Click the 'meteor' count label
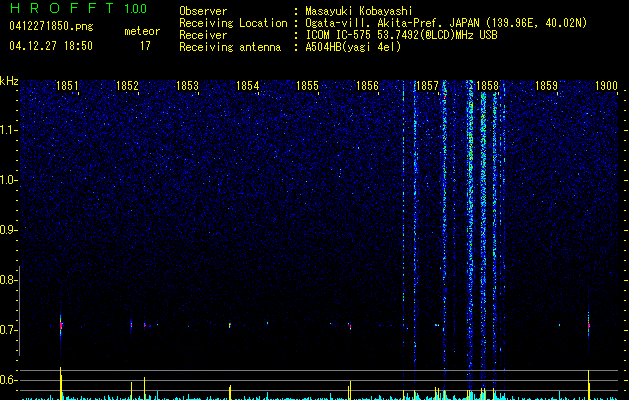Image resolution: width=629 pixels, height=400 pixels. (142, 31)
